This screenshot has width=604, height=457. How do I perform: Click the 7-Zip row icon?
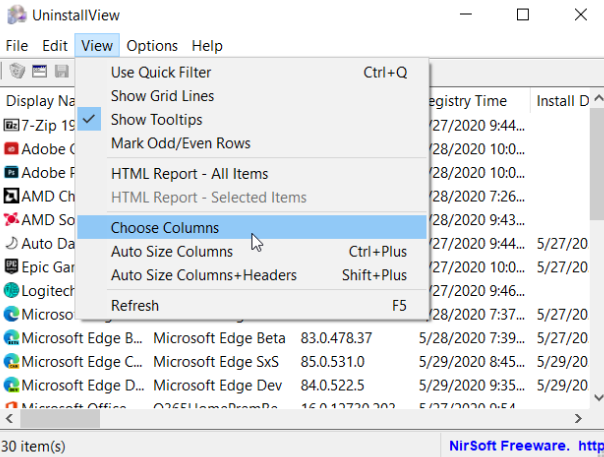11,125
